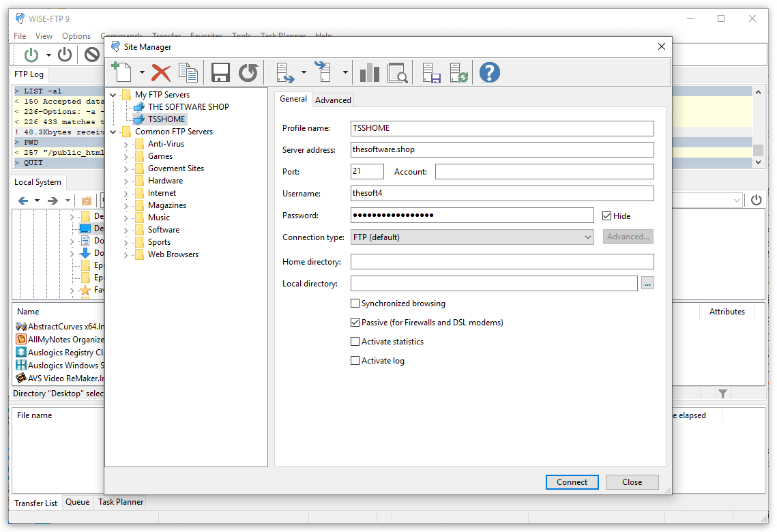
Task: Click the Server address input field
Action: pos(502,149)
